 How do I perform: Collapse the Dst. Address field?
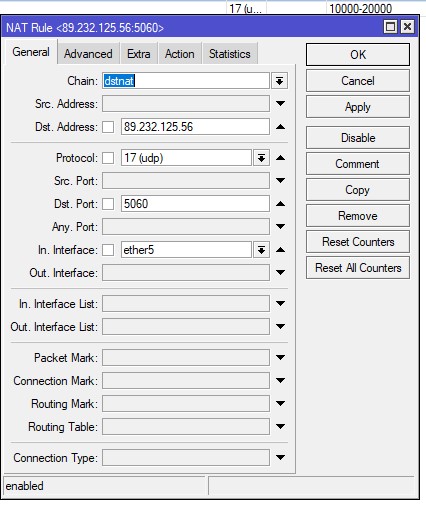pos(281,127)
